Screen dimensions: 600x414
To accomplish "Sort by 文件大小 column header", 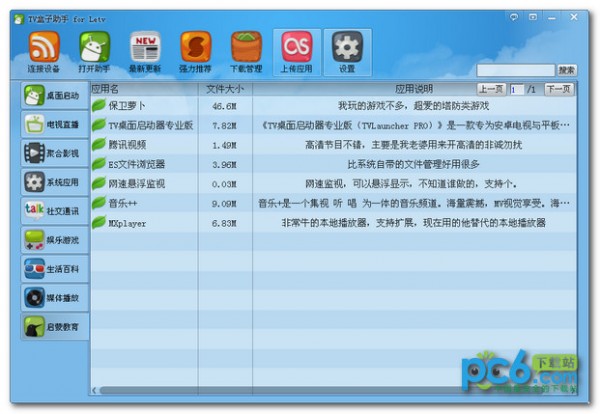I will [225, 89].
